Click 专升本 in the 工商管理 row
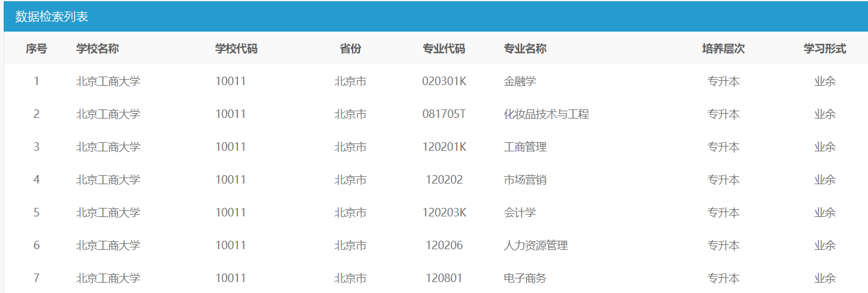868x293 pixels. (x=724, y=146)
